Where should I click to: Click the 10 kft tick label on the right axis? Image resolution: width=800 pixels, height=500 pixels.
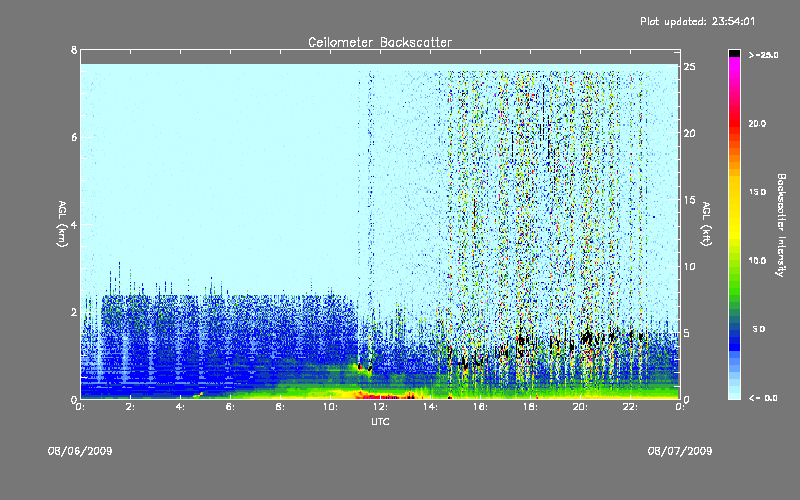(x=690, y=266)
